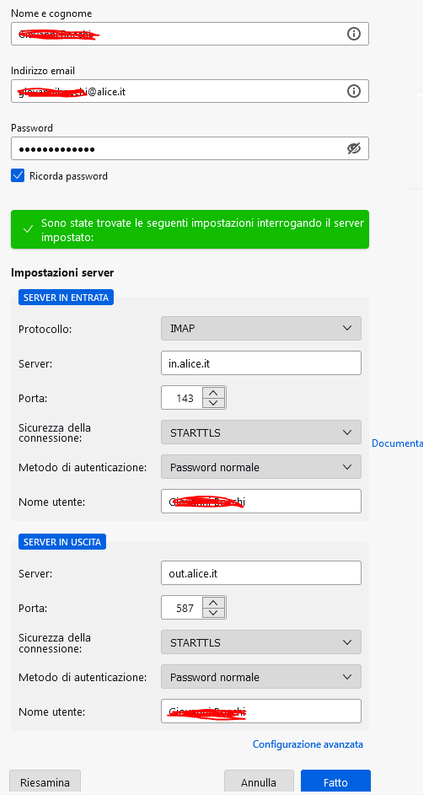Click the incoming Porta field showing 143
The width and height of the screenshot is (423, 800).
tap(182, 398)
